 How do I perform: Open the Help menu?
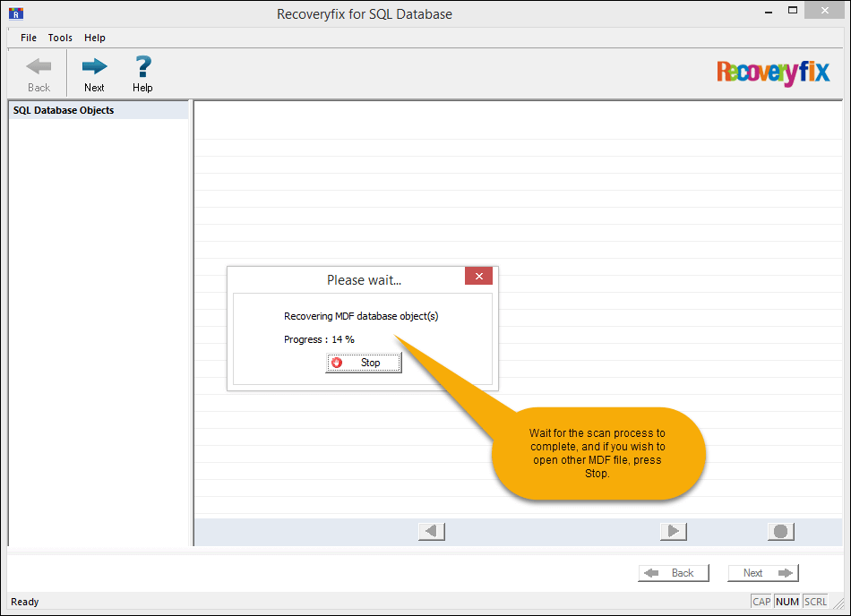pos(94,38)
